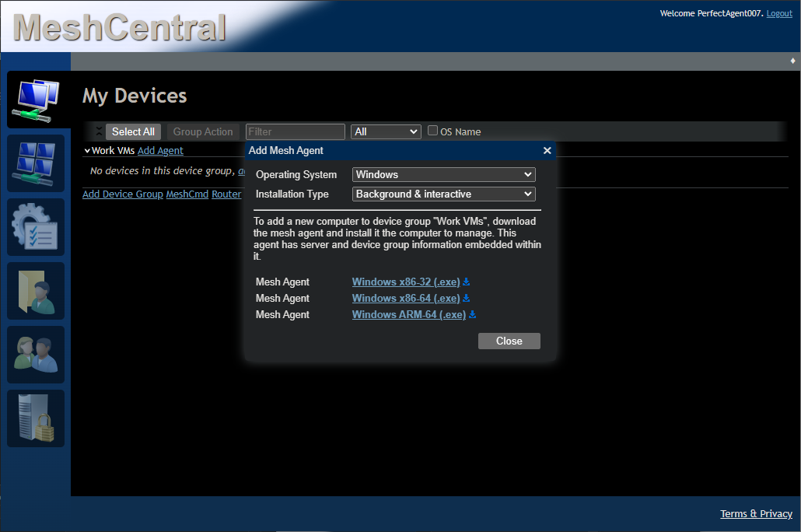Screen dimensions: 801x532
Task: Open the server with padlock sidebar icon
Action: 36,418
